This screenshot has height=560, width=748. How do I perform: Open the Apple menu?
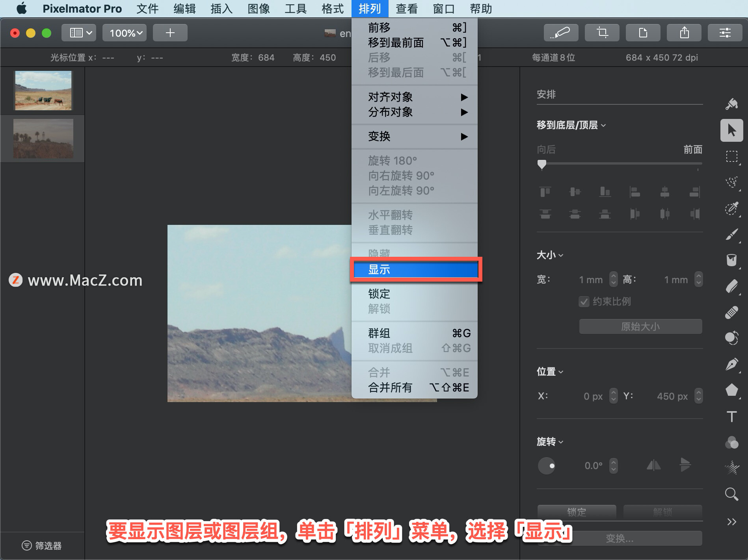(22, 9)
